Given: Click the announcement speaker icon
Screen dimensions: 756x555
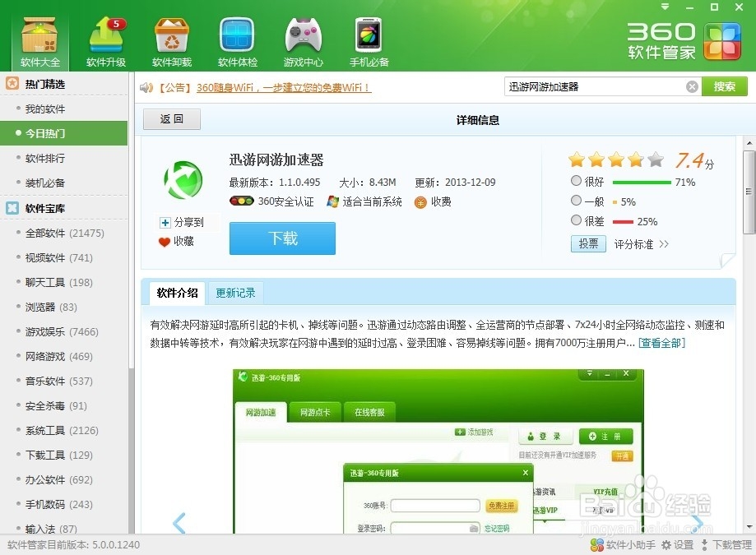Looking at the screenshot, I should point(146,88).
